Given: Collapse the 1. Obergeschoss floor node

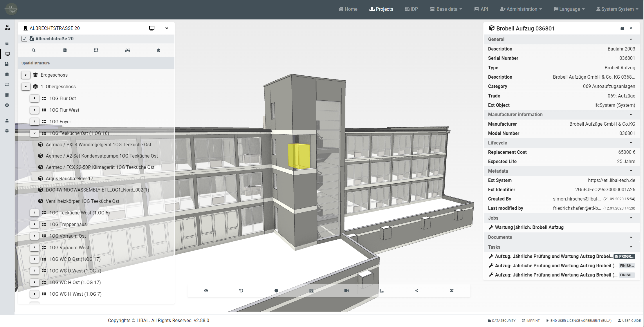Looking at the screenshot, I should (26, 86).
